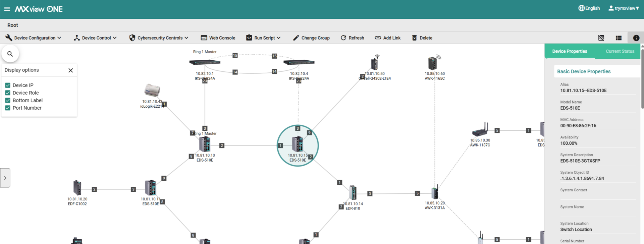Screen dimensions: 644x244
Task: Click the shield icon of Cybersecurity Controls
Action: 132,38
